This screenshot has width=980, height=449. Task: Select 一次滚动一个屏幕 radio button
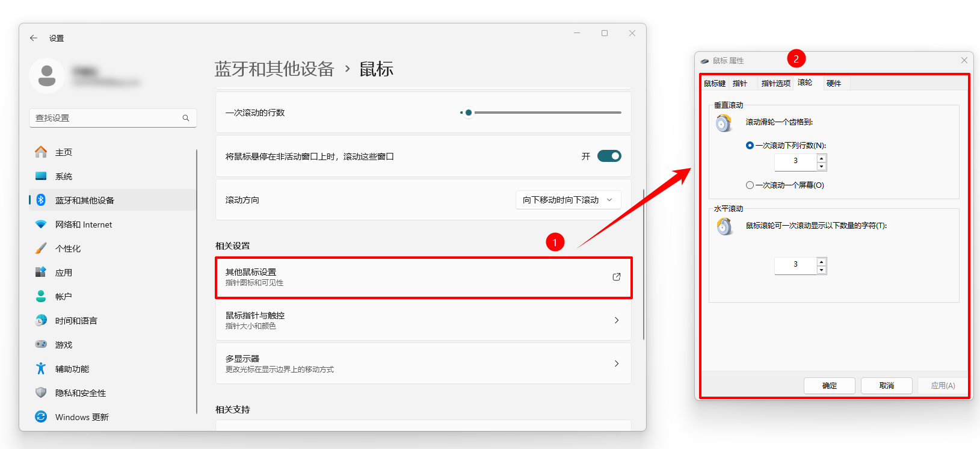coord(750,185)
